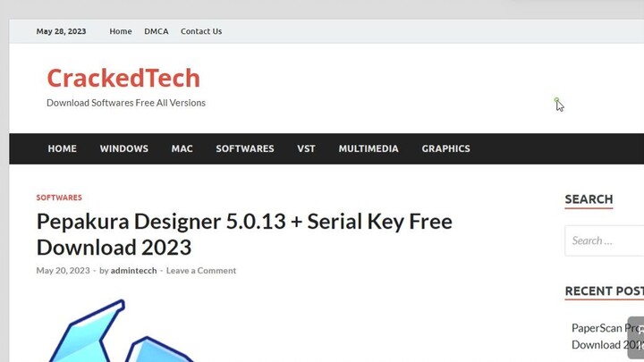Click the Leave a Comment link
Image resolution: width=644 pixels, height=362 pixels.
[x=201, y=271]
